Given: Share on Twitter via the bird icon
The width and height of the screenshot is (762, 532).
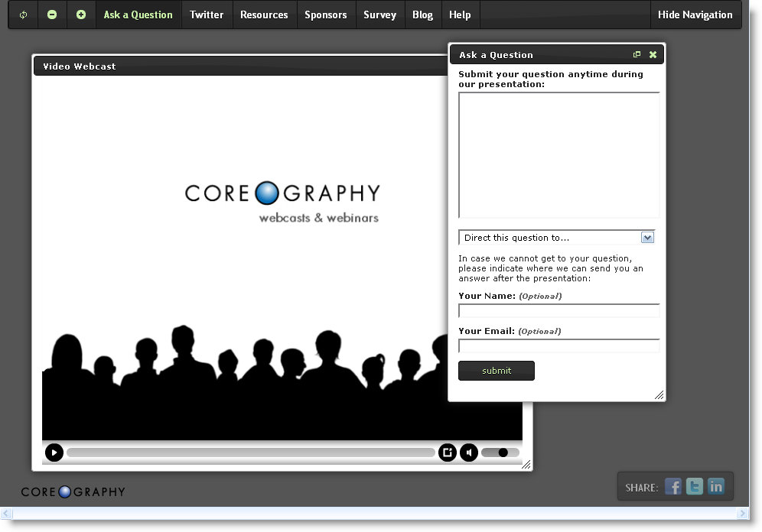Looking at the screenshot, I should point(695,486).
